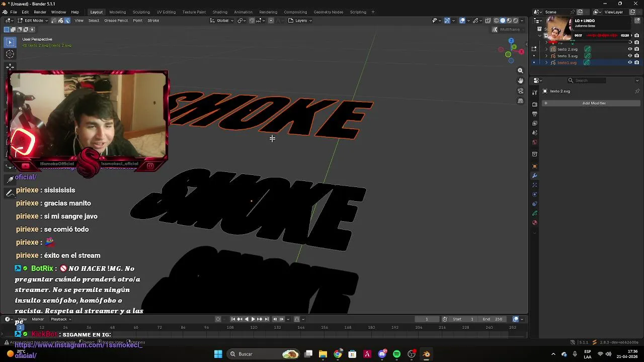Open the Tool properties tab
644x362 pixels.
(x=535, y=93)
